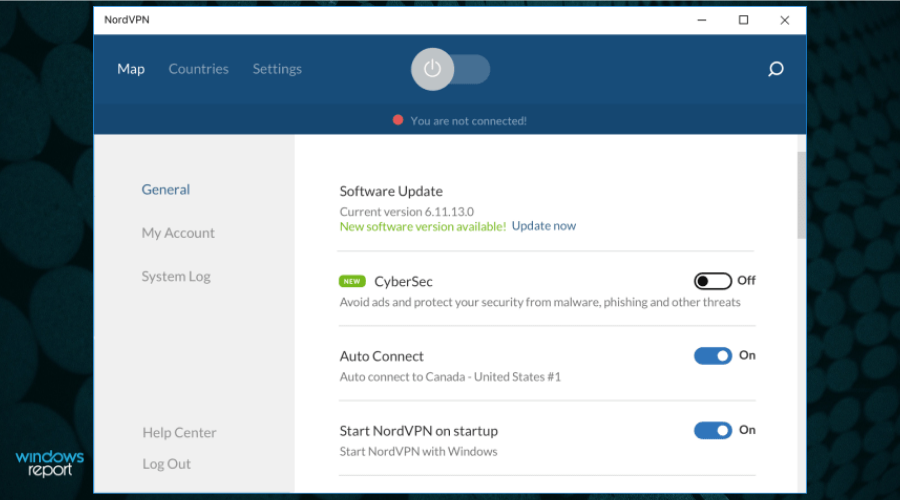This screenshot has height=500, width=900.
Task: Open My Account section
Action: coord(178,232)
